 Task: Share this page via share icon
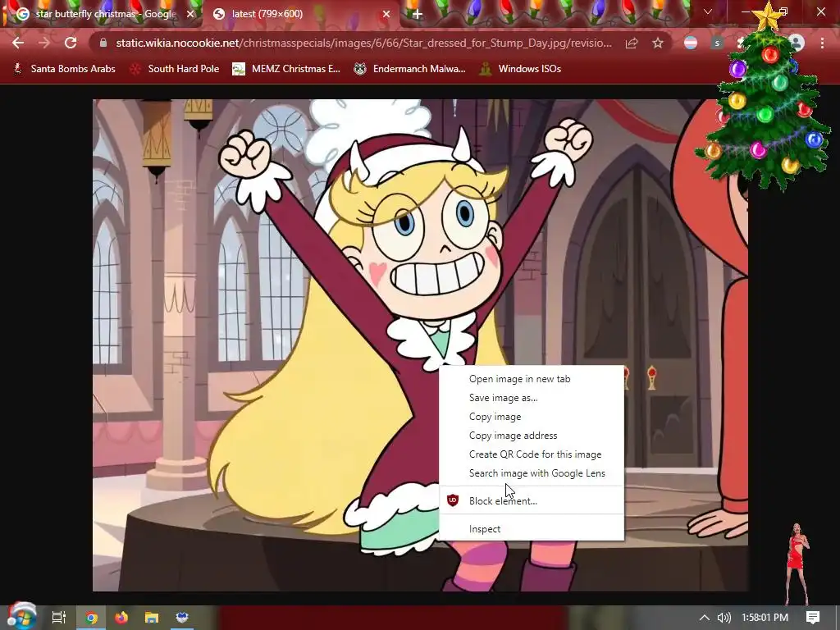(x=632, y=43)
